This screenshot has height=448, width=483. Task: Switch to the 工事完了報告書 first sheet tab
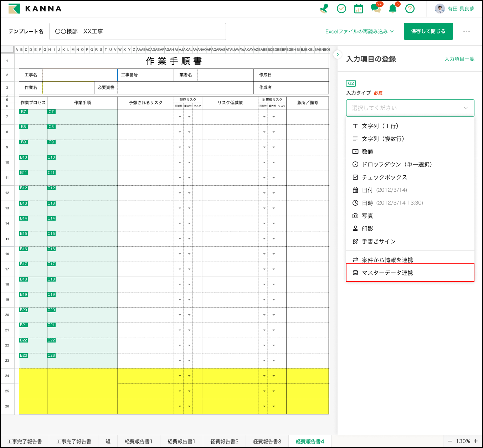pos(25,441)
